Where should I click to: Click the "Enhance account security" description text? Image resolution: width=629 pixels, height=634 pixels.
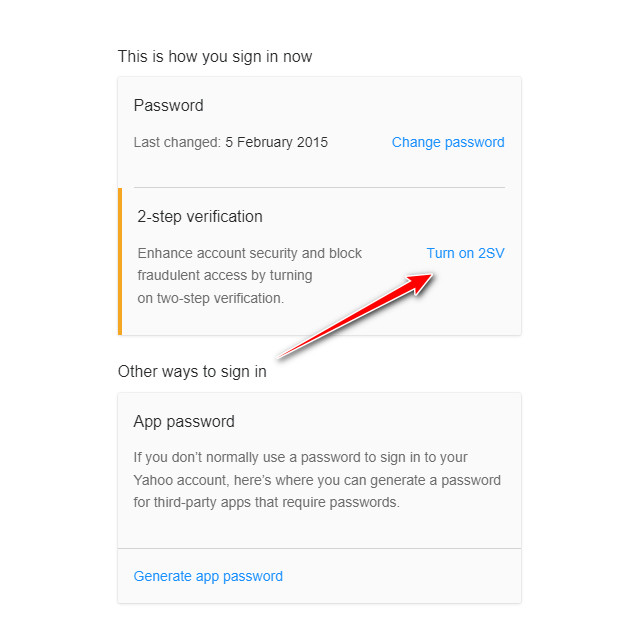[250, 253]
